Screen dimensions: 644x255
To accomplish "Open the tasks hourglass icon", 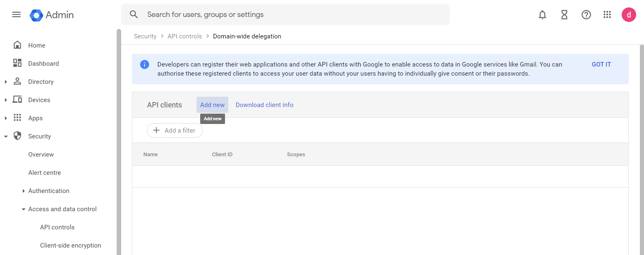I will tap(564, 15).
